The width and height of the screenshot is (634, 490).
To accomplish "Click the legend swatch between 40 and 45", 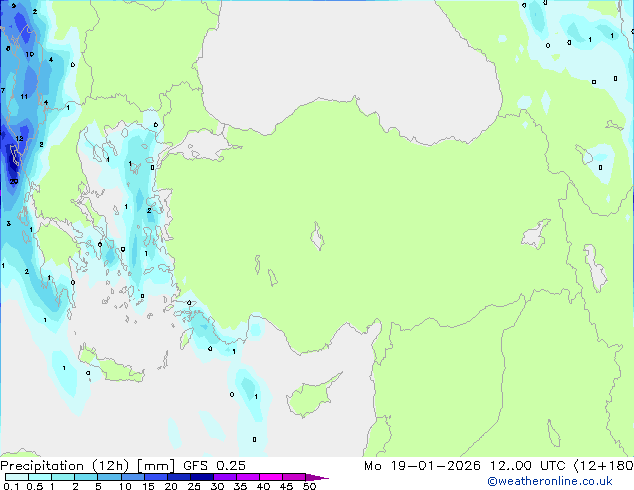I will [271, 477].
